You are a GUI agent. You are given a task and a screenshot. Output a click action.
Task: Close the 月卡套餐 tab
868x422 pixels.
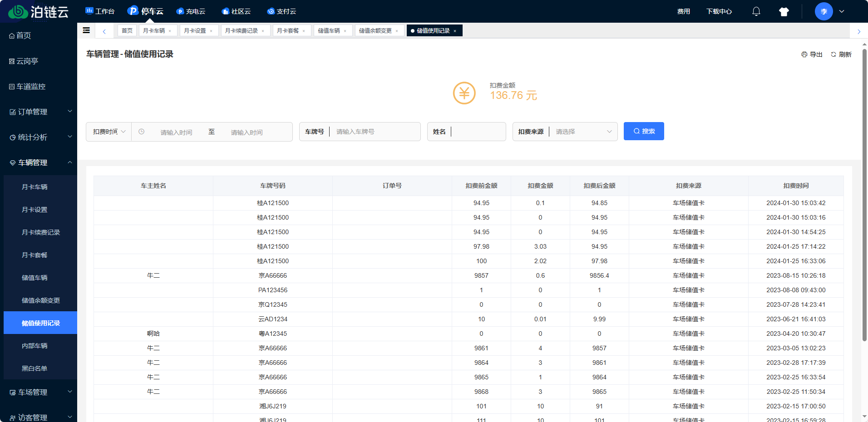(x=304, y=31)
